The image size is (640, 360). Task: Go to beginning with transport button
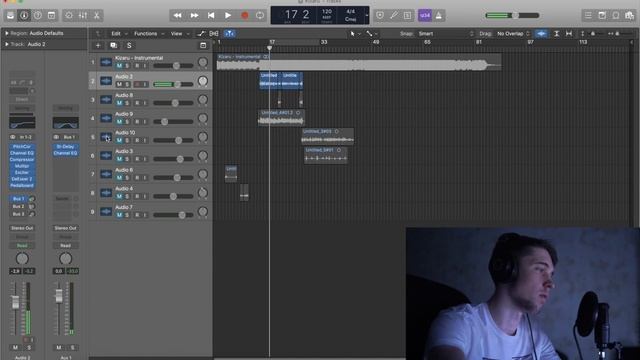point(211,16)
